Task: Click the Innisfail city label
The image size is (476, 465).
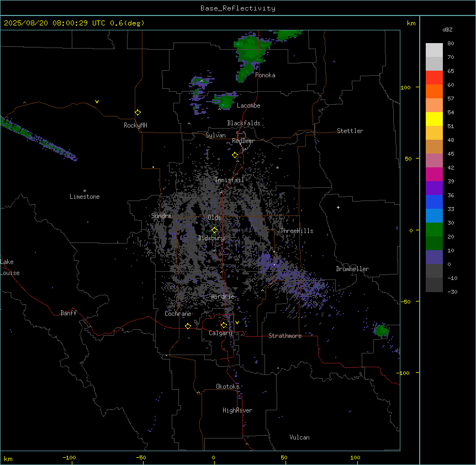Action: 229,180
